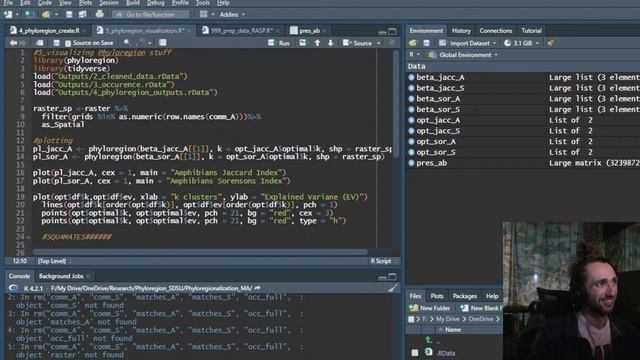Viewport: 640px width, 360px height.
Task: Click the Save All icon
Action: (x=82, y=14)
